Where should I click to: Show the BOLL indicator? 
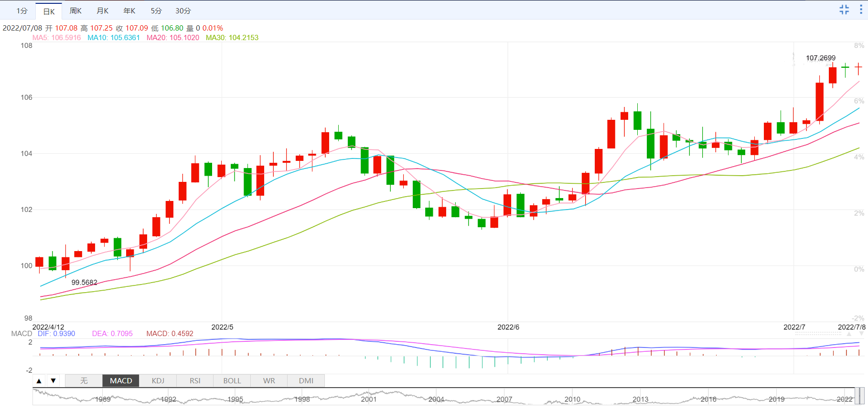232,380
